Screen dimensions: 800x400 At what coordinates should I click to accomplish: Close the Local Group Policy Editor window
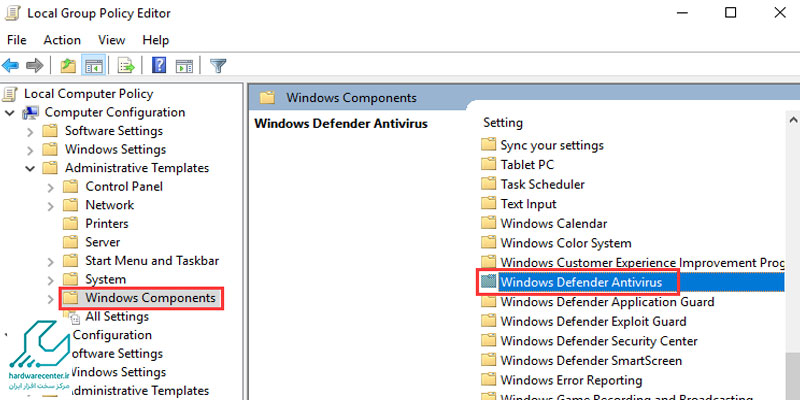pyautogui.click(x=780, y=13)
